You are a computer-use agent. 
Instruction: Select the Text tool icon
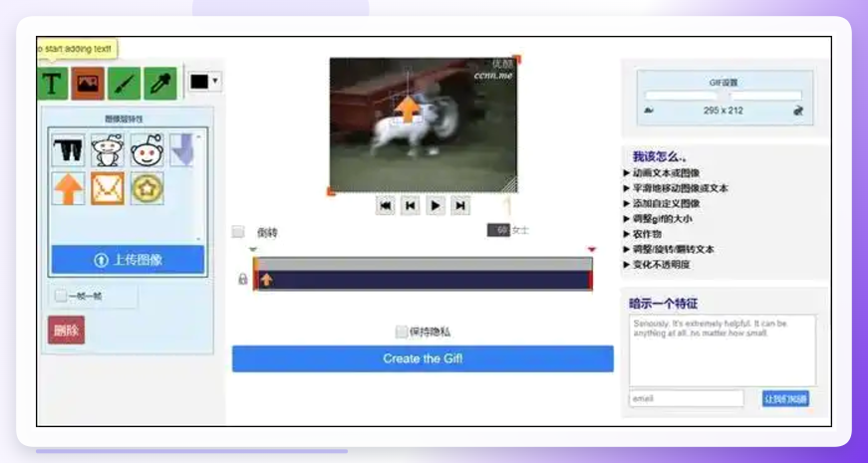pyautogui.click(x=53, y=84)
